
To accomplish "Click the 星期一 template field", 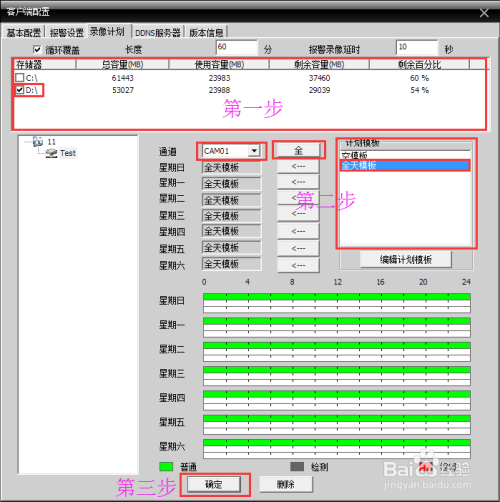I will click(x=231, y=184).
